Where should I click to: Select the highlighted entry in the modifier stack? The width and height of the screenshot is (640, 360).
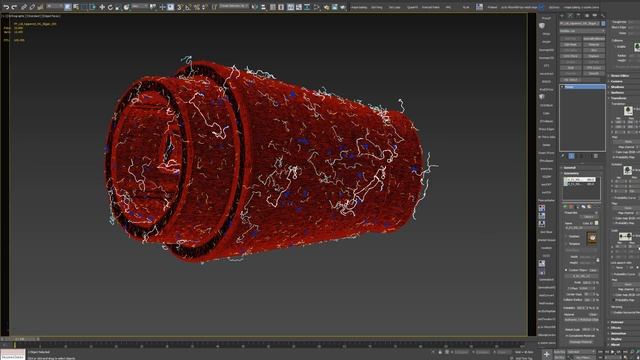582,87
